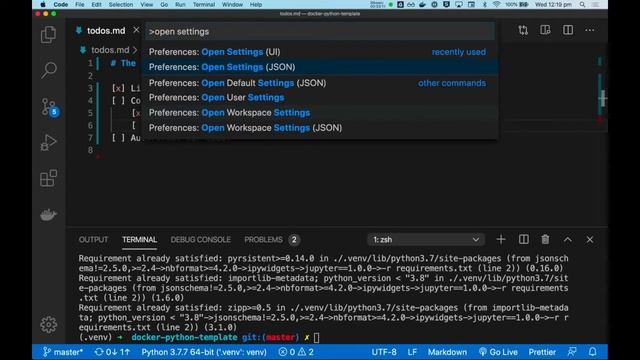This screenshot has height=360, width=640.
Task: Open the Code application menu
Action: pyautogui.click(x=60, y=4)
